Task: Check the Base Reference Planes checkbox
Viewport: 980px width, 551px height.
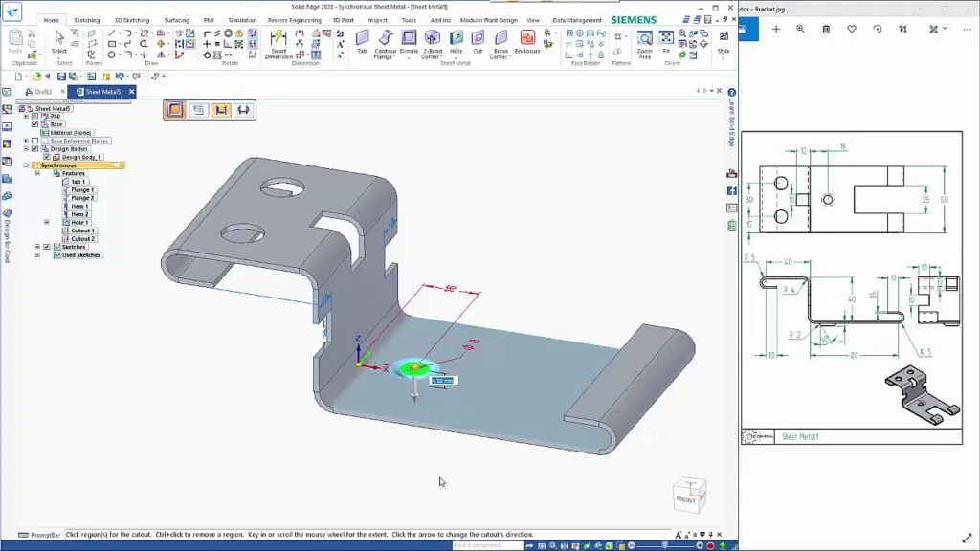Action: point(35,141)
